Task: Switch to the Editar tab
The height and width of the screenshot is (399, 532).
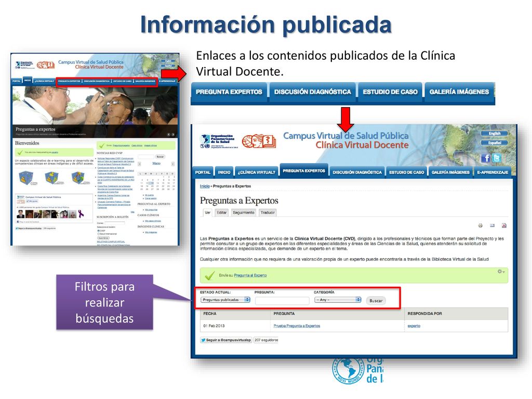Action: coord(221,212)
